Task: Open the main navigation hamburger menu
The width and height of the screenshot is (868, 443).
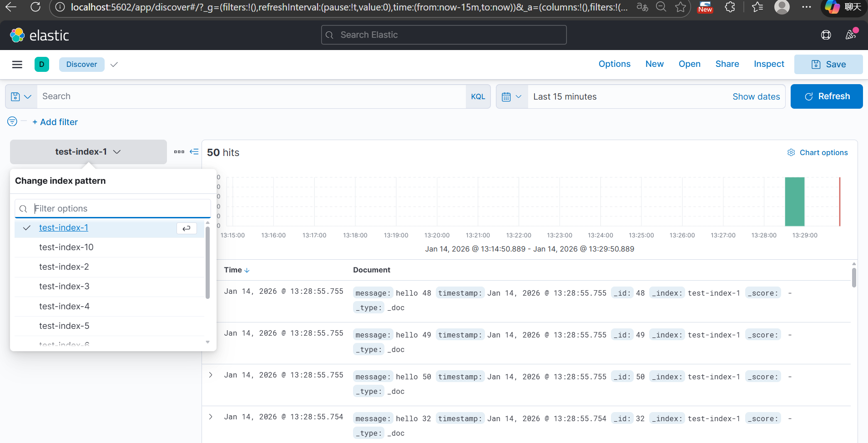Action: point(17,65)
